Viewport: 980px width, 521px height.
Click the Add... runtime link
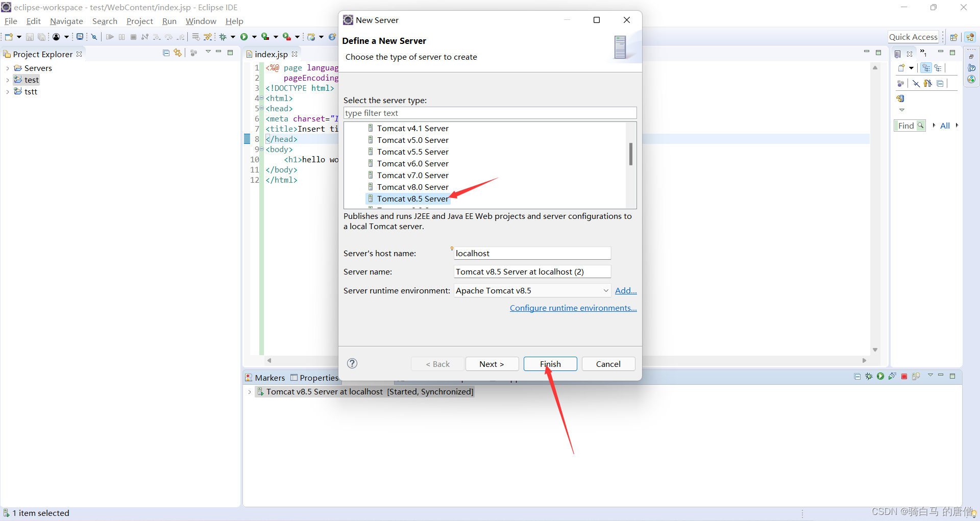point(626,291)
